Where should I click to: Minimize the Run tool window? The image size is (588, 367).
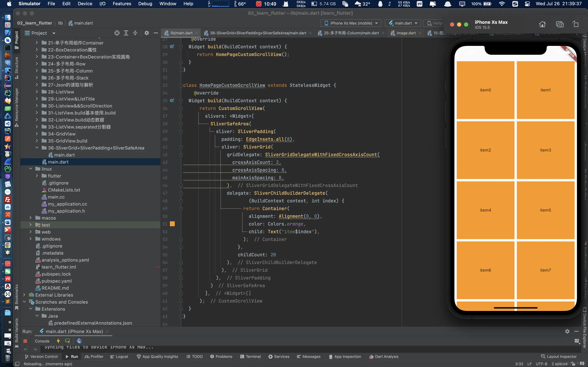[577, 331]
